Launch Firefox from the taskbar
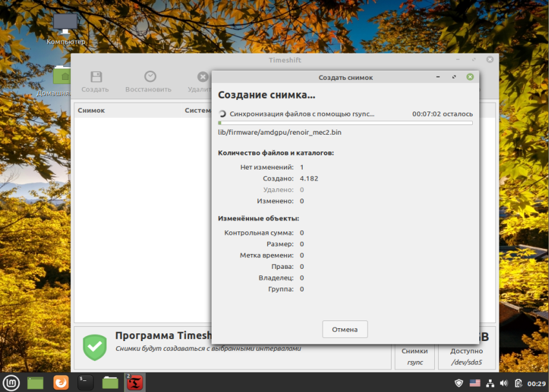549x392 pixels. pyautogui.click(x=61, y=382)
